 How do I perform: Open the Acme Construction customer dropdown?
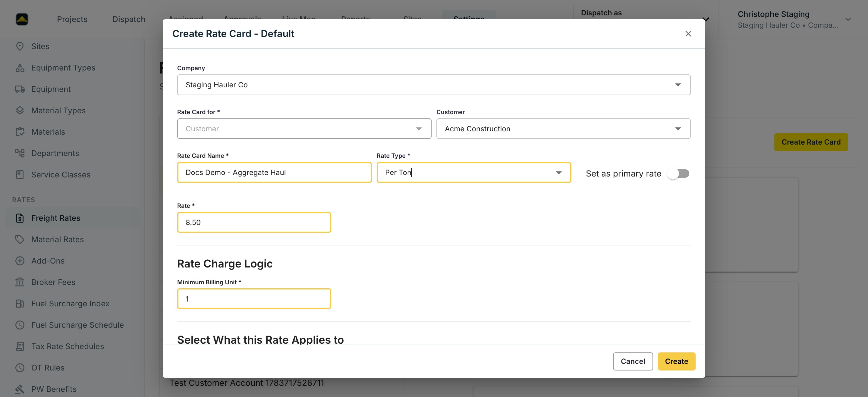(563, 129)
